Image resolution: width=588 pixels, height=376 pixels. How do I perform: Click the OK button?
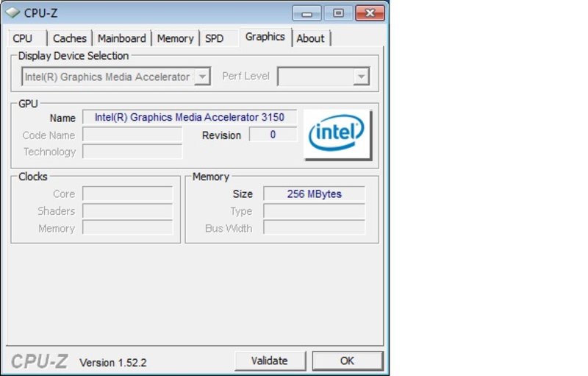click(x=347, y=361)
